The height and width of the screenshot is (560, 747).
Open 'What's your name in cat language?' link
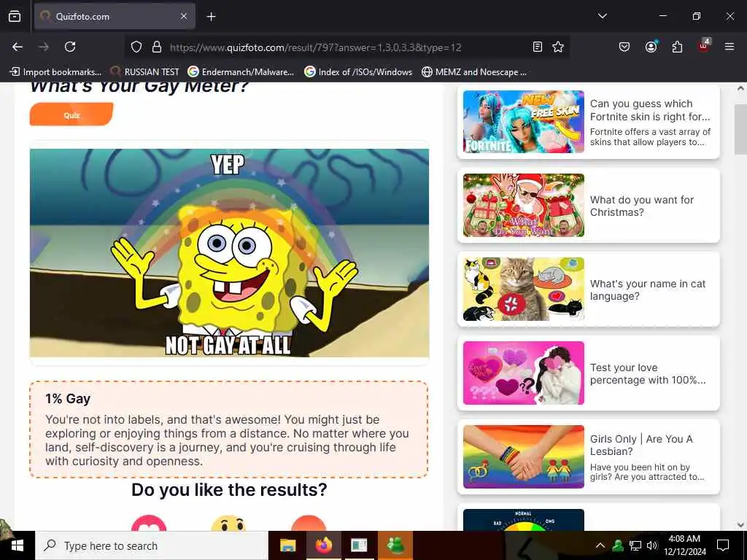click(648, 289)
